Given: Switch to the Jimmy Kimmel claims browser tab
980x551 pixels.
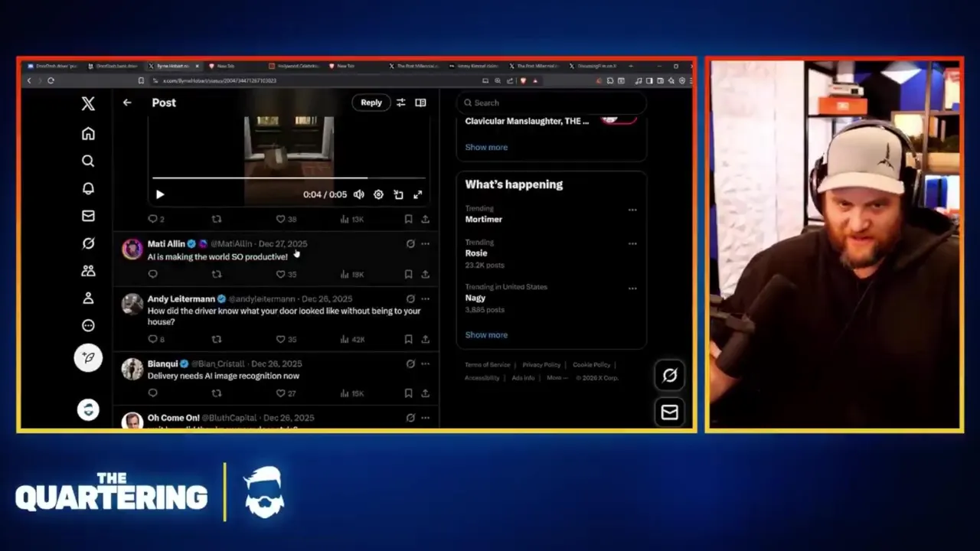Looking at the screenshot, I should click(475, 66).
